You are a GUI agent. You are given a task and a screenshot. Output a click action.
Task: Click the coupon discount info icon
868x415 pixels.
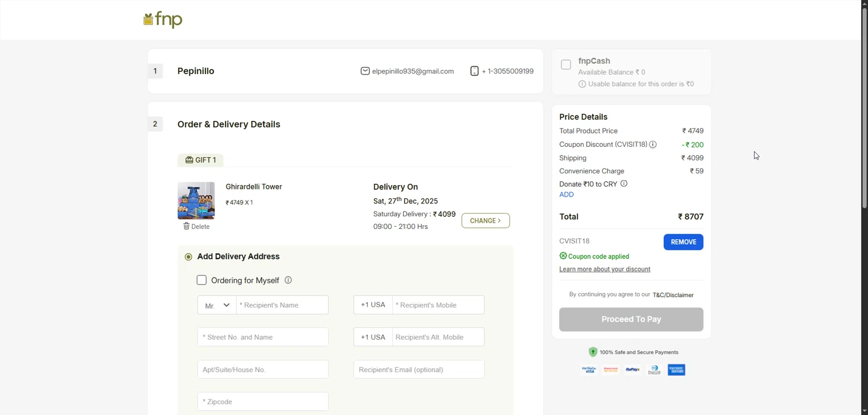click(653, 144)
